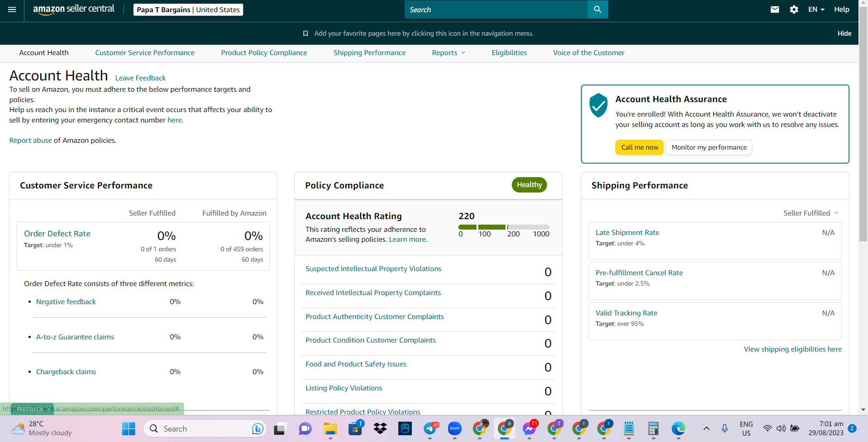Click the microphone tray icon
The image size is (868, 442).
tap(725, 428)
